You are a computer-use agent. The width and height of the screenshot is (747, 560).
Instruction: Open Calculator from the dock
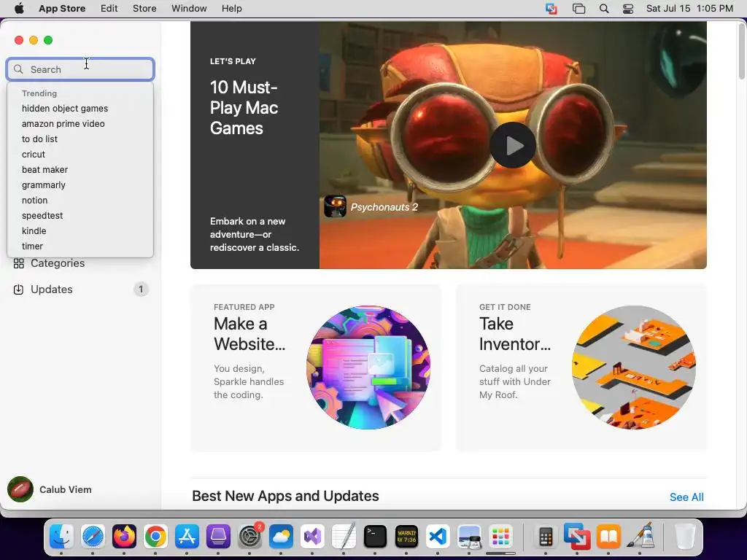546,537
